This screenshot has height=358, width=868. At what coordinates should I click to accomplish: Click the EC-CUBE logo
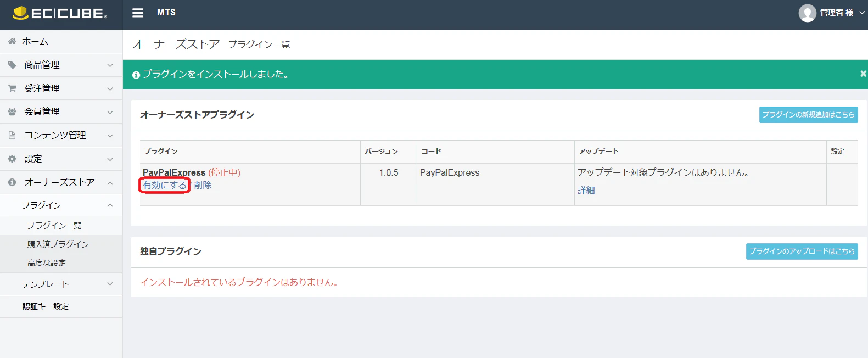(60, 13)
